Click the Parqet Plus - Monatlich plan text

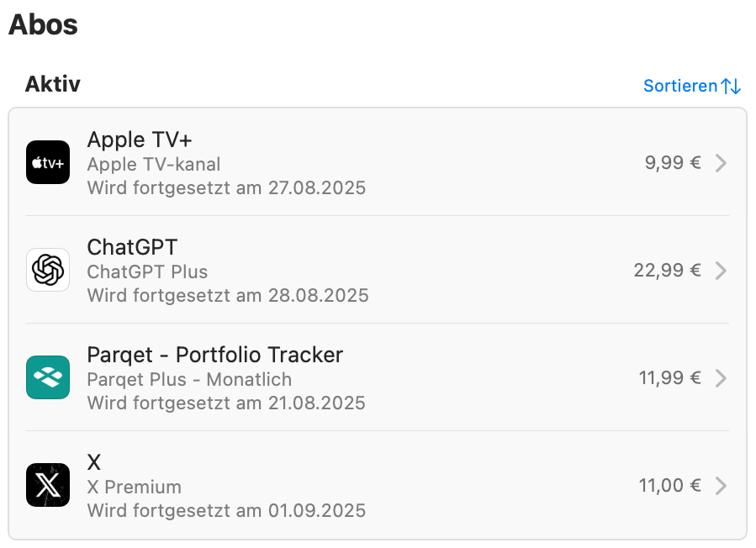[x=189, y=380]
